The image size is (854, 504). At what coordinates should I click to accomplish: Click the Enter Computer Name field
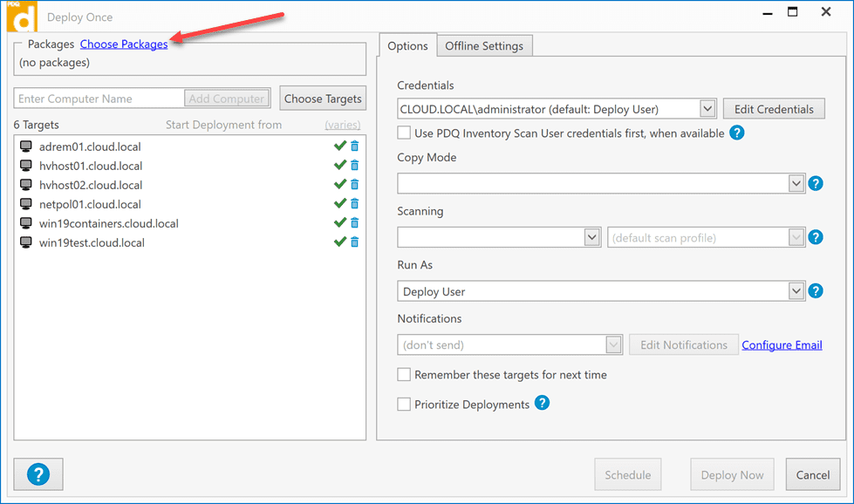(99, 99)
